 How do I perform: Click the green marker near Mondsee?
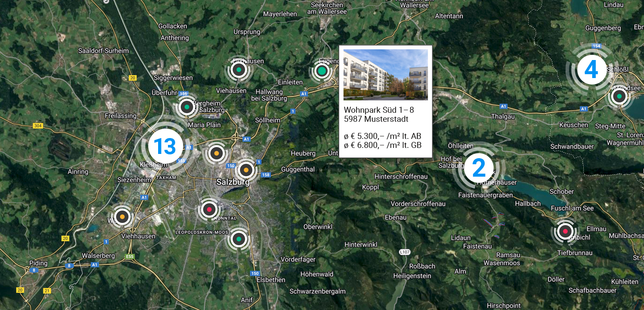(x=619, y=96)
